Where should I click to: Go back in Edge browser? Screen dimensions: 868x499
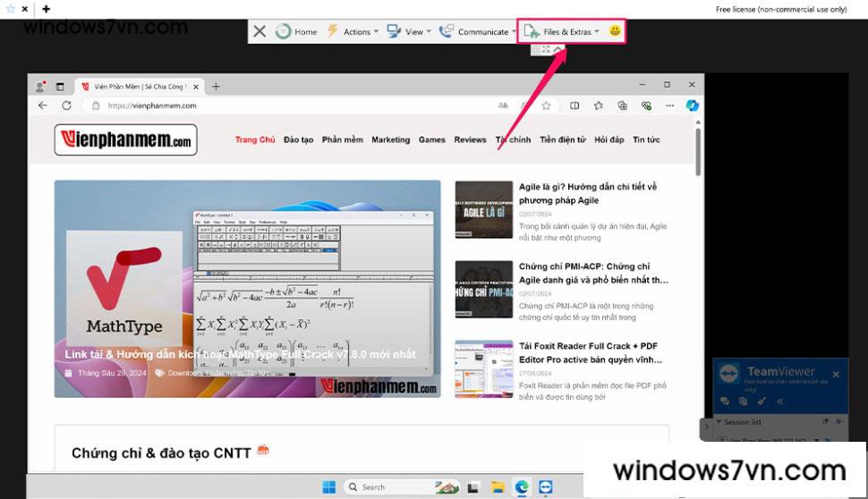click(43, 106)
